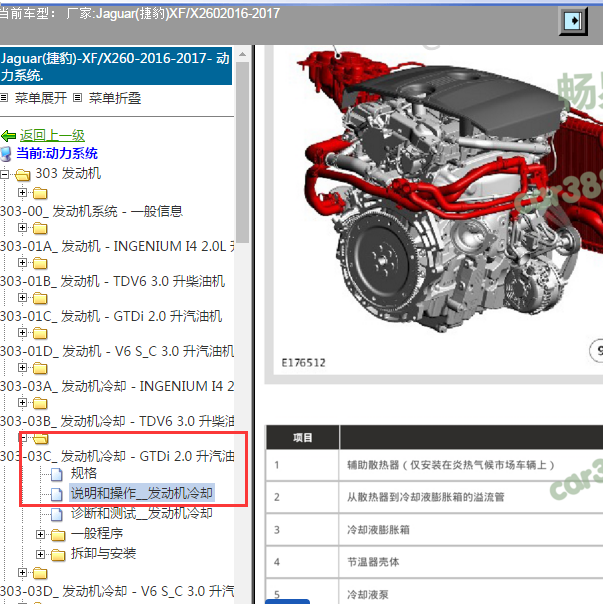Viewport: 603px width, 604px height.
Task: Open 303-01C_ 发动机 - GTDi 2.0 升汽油机
Action: click(111, 316)
